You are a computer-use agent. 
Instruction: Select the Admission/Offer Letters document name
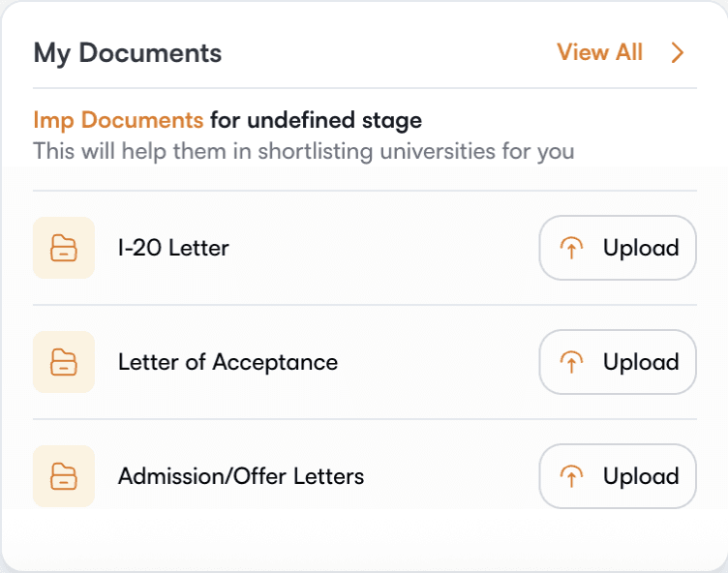241,476
